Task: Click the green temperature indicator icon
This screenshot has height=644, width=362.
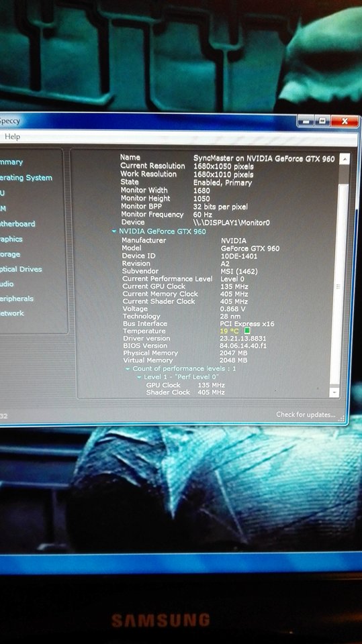Action: click(x=247, y=331)
